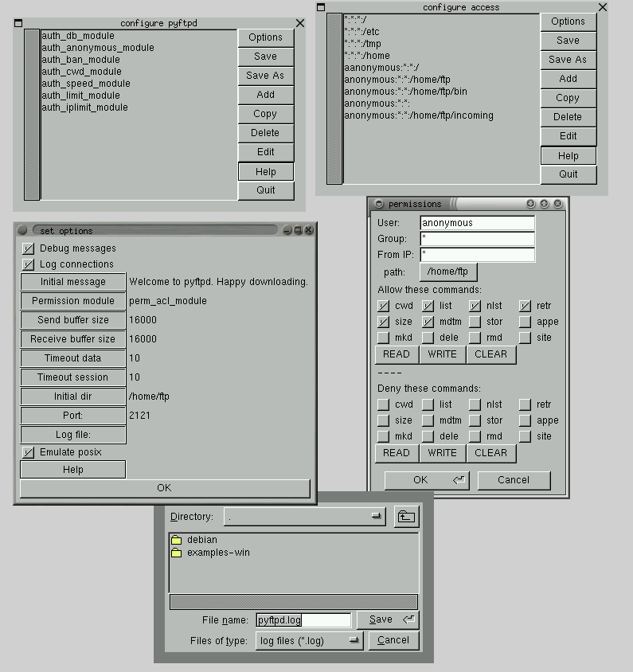Expand the Directory dropdown

(x=376, y=517)
